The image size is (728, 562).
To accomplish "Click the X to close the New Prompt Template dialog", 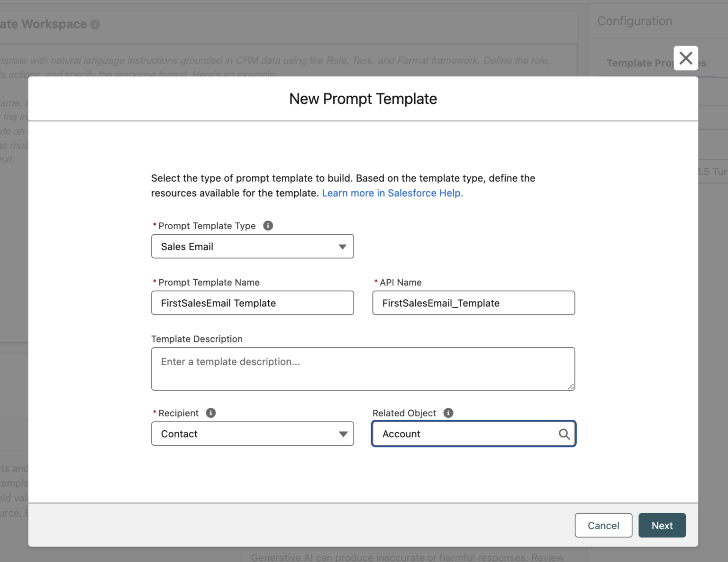I will pyautogui.click(x=685, y=58).
